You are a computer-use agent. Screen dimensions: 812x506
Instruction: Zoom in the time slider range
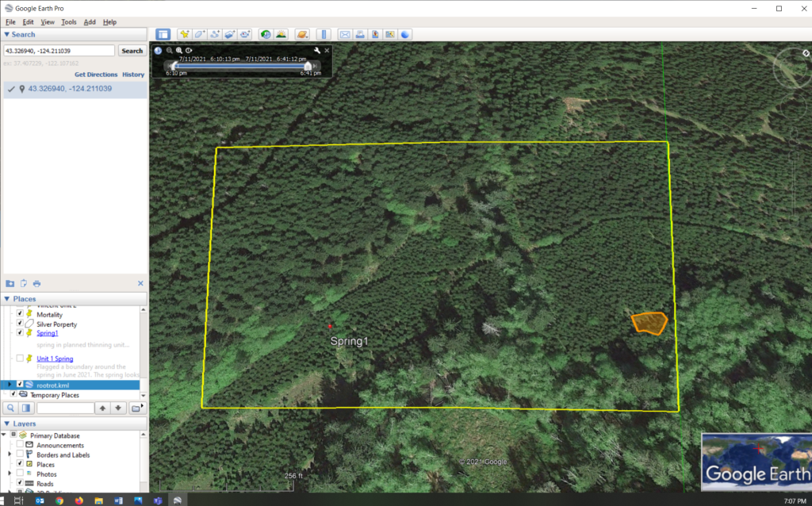179,50
